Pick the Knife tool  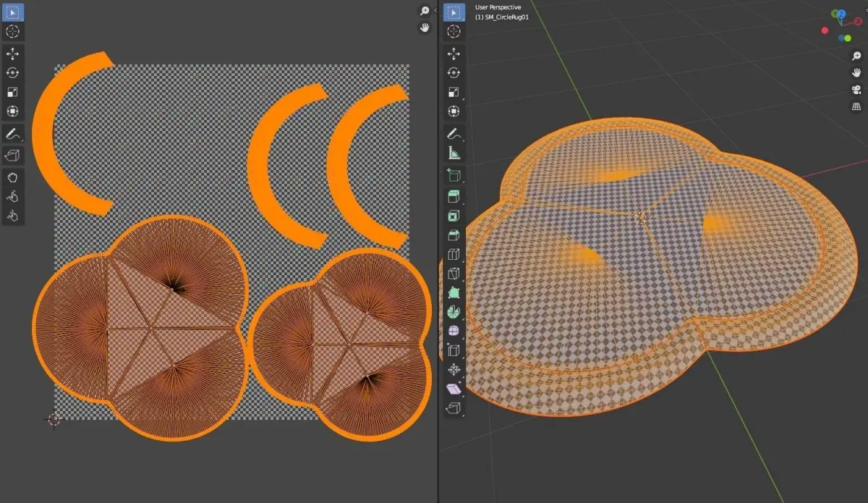454,274
